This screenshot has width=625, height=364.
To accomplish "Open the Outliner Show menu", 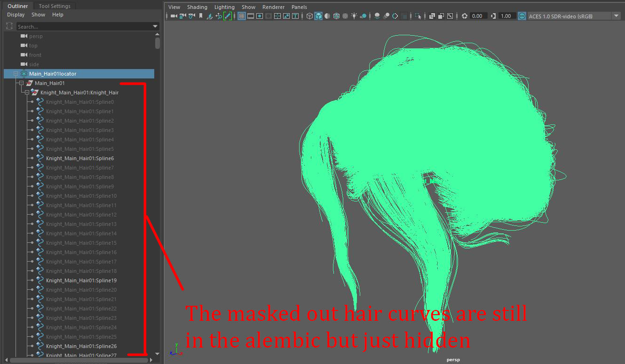I will click(x=39, y=15).
